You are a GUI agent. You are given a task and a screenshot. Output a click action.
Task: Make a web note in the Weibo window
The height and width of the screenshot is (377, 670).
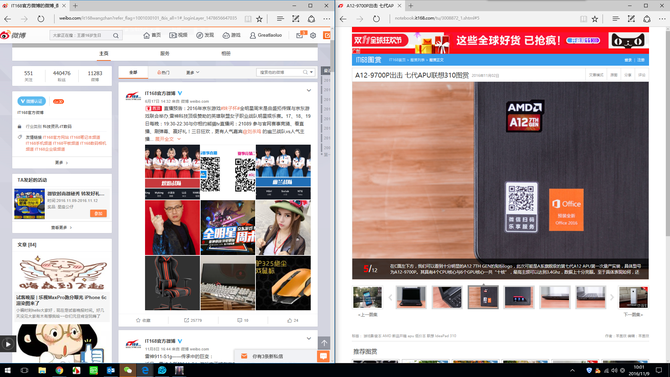click(296, 19)
